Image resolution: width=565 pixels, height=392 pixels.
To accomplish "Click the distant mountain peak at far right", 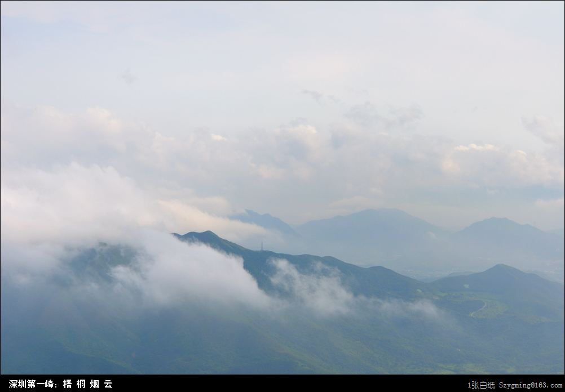I will pyautogui.click(x=496, y=222).
